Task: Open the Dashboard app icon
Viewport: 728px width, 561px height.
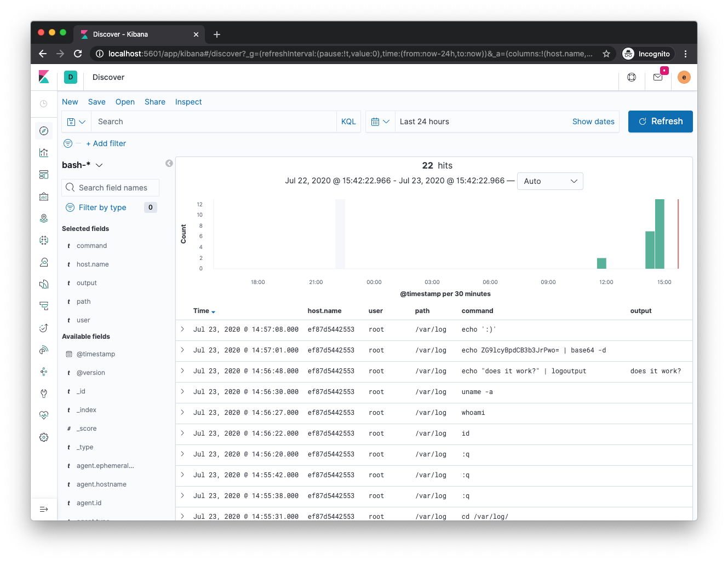Action: pos(44,175)
